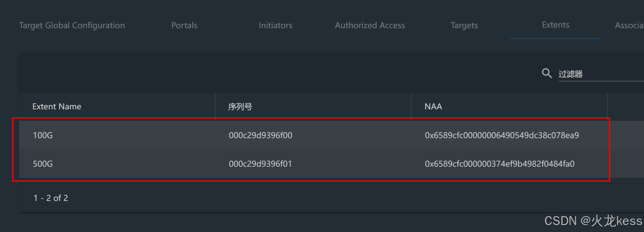Sort by Extent Name column header
The height and width of the screenshot is (232, 644).
57,106
